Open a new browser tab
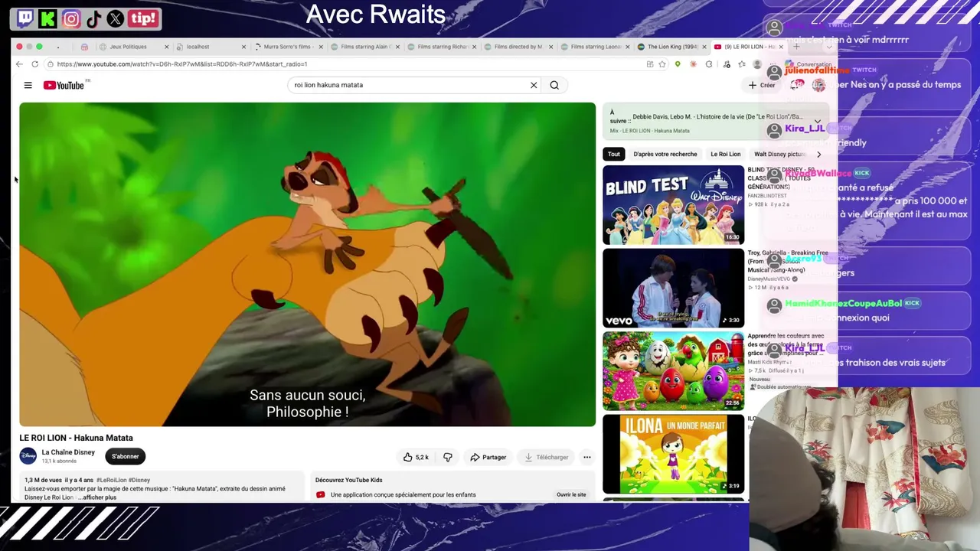The image size is (980, 551). pos(796,47)
